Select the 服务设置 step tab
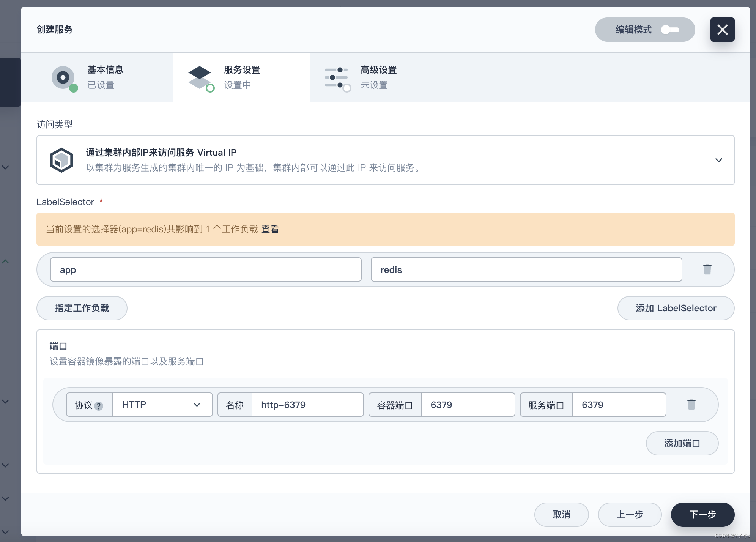Viewport: 756px width, 542px height. pyautogui.click(x=241, y=77)
